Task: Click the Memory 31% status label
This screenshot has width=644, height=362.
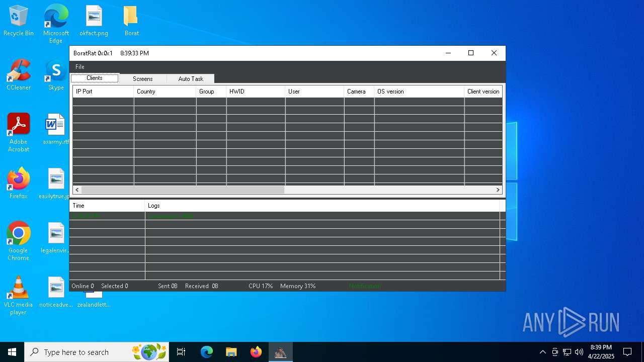Action: coord(298,286)
